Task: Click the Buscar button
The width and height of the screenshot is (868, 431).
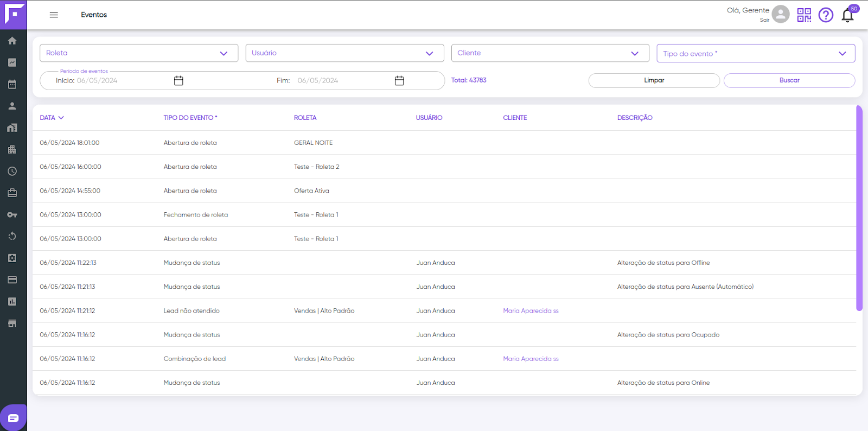Action: click(789, 80)
